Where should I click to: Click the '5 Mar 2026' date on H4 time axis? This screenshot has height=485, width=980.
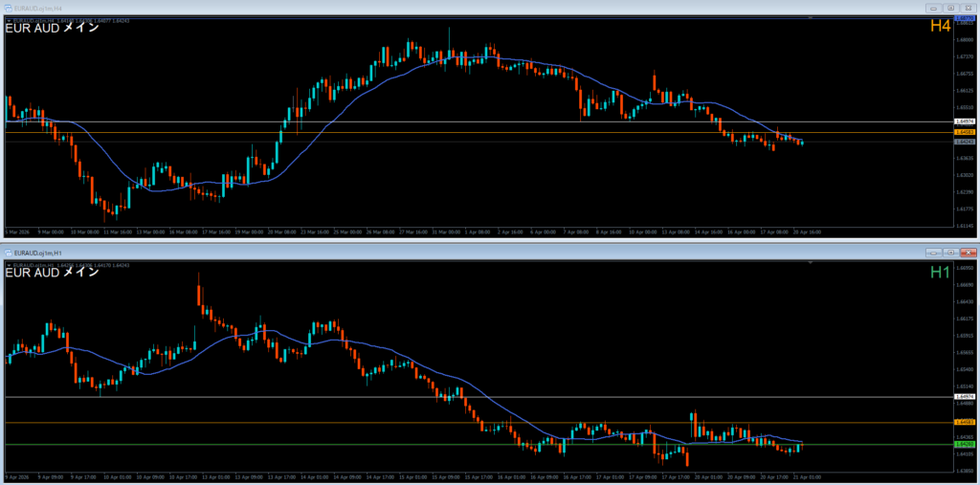tap(16, 231)
